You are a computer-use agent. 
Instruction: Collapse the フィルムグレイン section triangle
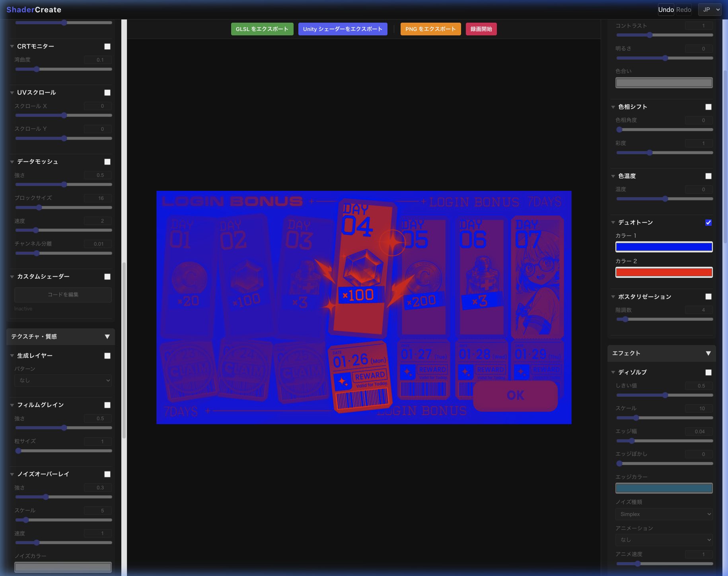tap(12, 405)
